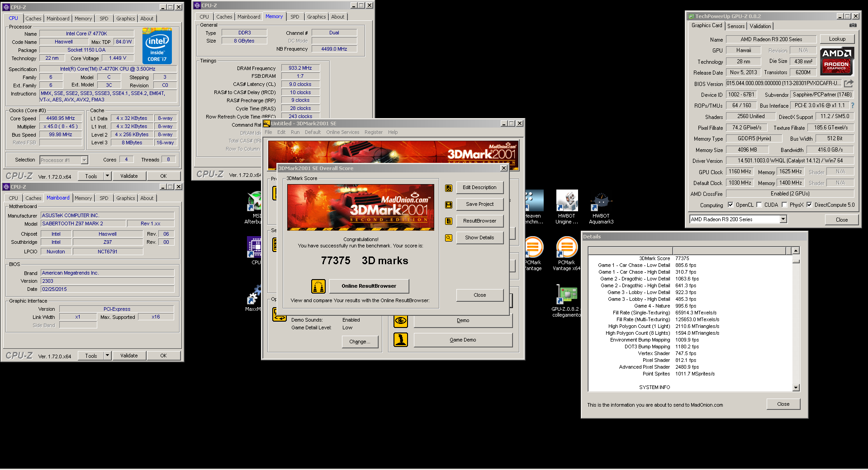
Task: Click the Save Project floppy disk icon
Action: click(x=449, y=204)
